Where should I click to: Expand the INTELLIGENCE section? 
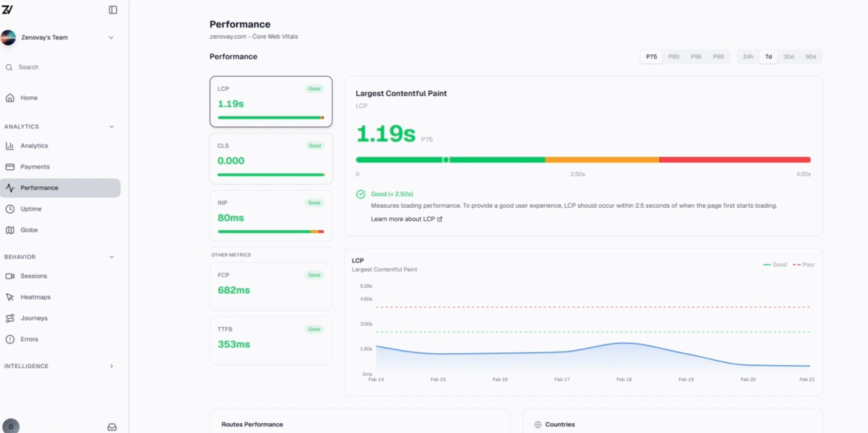pos(112,366)
